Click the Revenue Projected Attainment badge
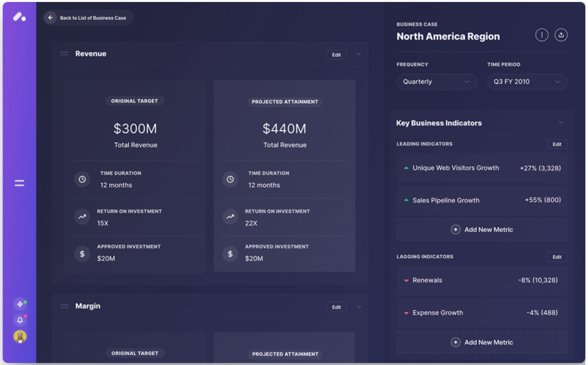Viewport: 588px width, 365px height. pos(285,102)
